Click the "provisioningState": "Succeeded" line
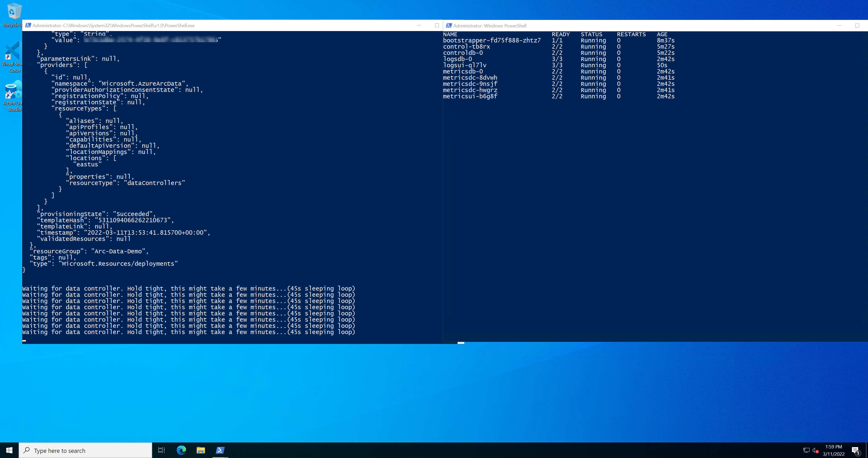The height and width of the screenshot is (458, 868). coord(96,214)
